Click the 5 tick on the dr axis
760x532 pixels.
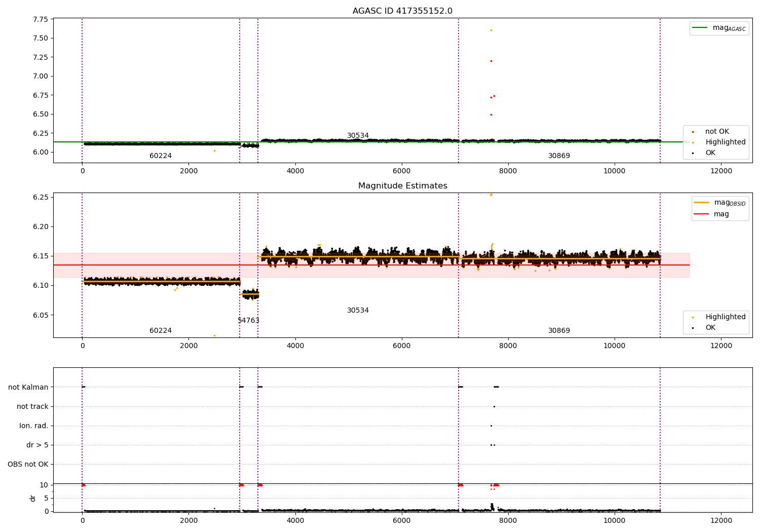46,499
